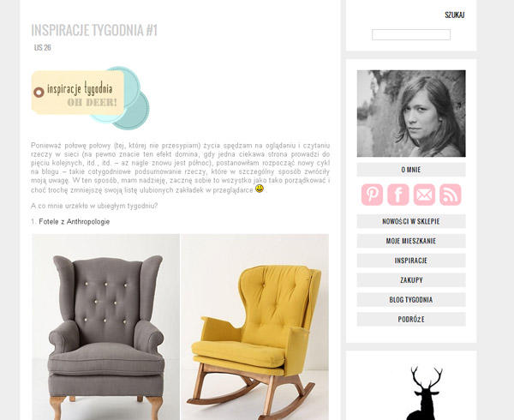Open the Facebook social icon

pyautogui.click(x=398, y=195)
